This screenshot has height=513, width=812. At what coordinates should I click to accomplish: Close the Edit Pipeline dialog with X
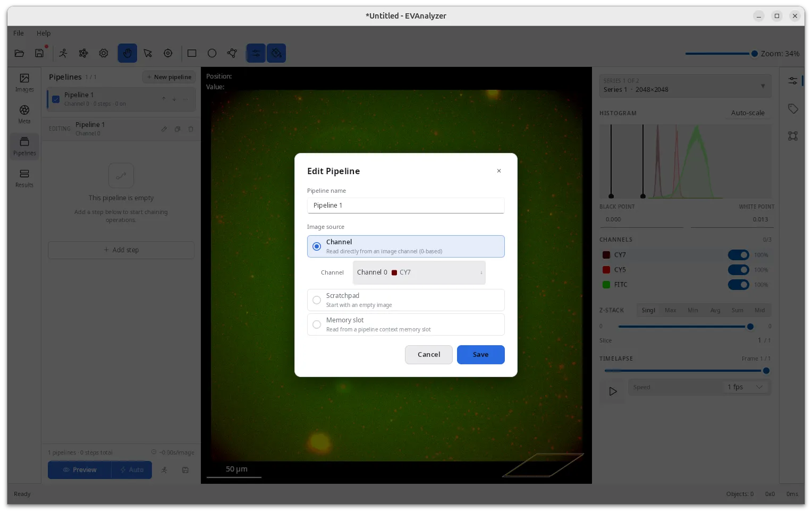[499, 171]
